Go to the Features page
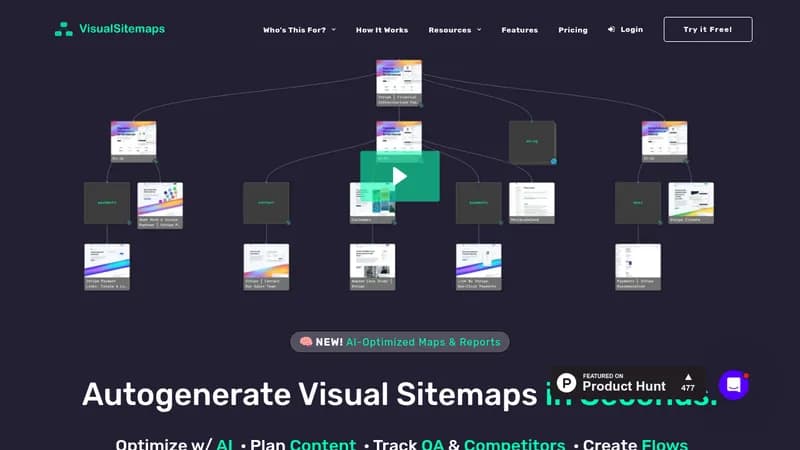The image size is (800, 450). (519, 30)
